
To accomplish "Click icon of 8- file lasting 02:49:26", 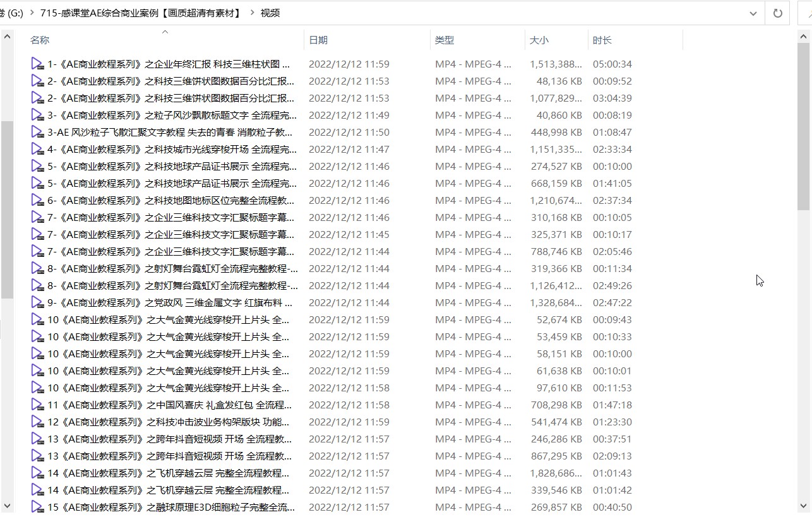I will point(37,285).
